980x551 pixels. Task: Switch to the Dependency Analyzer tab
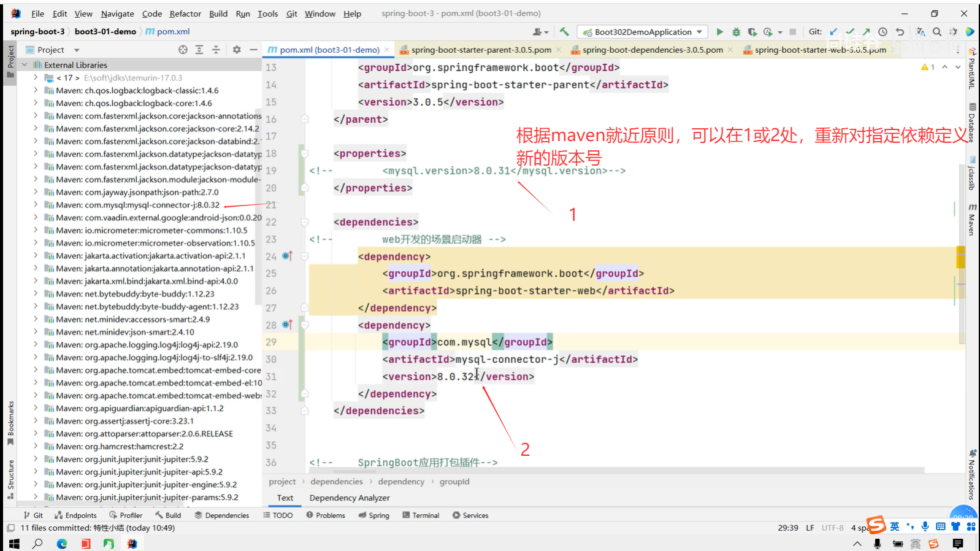point(350,498)
